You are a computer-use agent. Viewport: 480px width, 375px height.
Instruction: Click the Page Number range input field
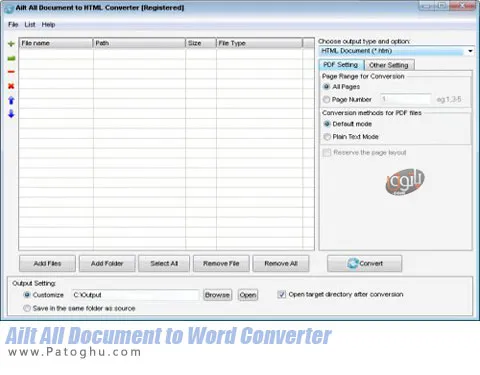click(406, 99)
